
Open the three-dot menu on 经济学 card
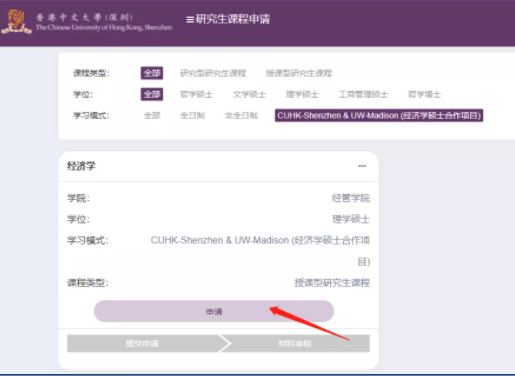tap(362, 166)
